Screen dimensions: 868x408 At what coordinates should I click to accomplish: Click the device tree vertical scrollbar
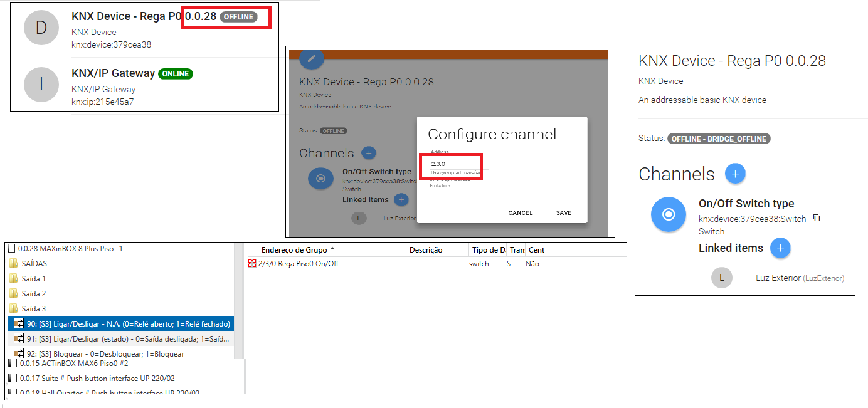(239, 301)
